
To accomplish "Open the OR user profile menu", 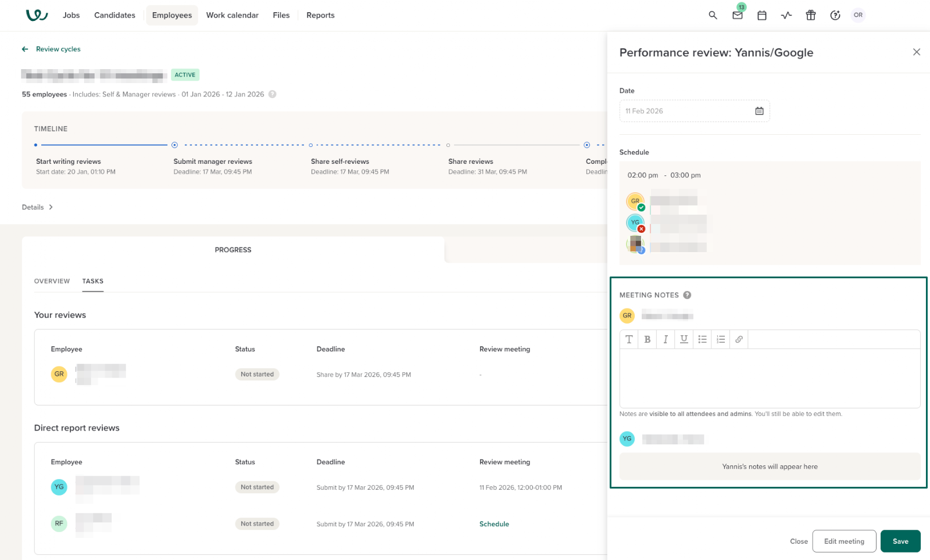I will [x=858, y=16].
